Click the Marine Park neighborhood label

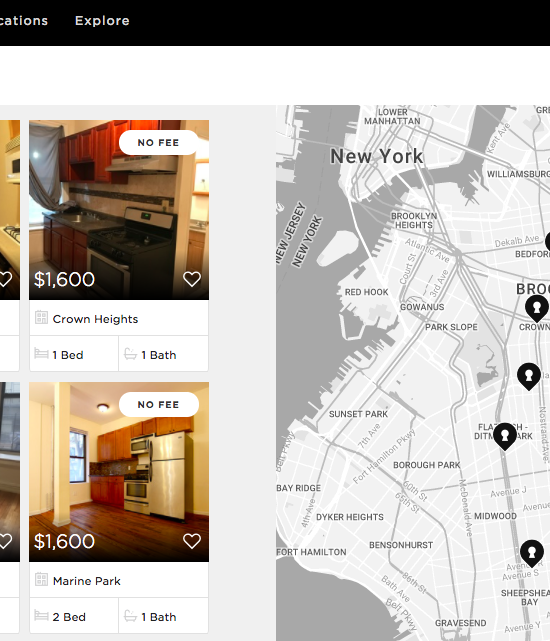click(x=87, y=581)
